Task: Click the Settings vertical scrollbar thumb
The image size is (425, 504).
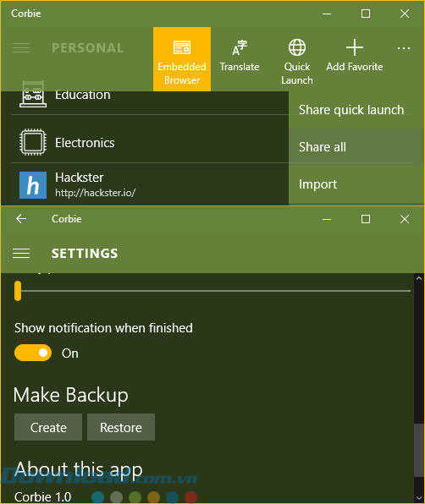Action: tap(419, 450)
